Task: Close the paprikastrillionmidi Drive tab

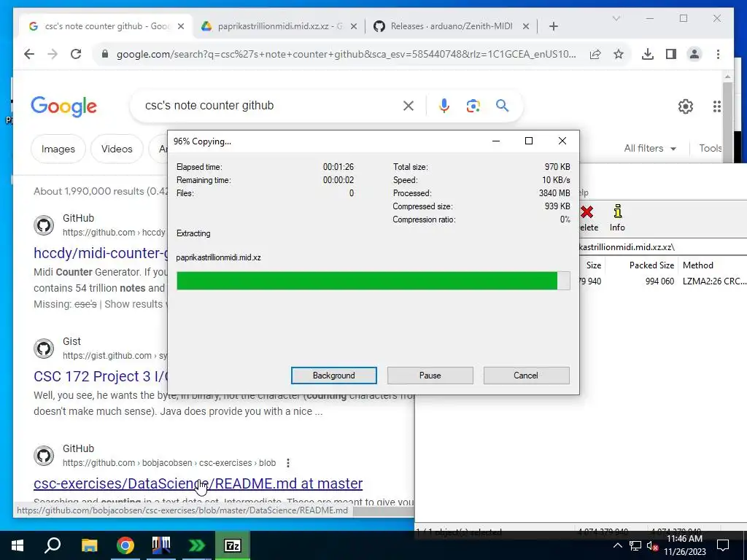Action: coord(354,27)
